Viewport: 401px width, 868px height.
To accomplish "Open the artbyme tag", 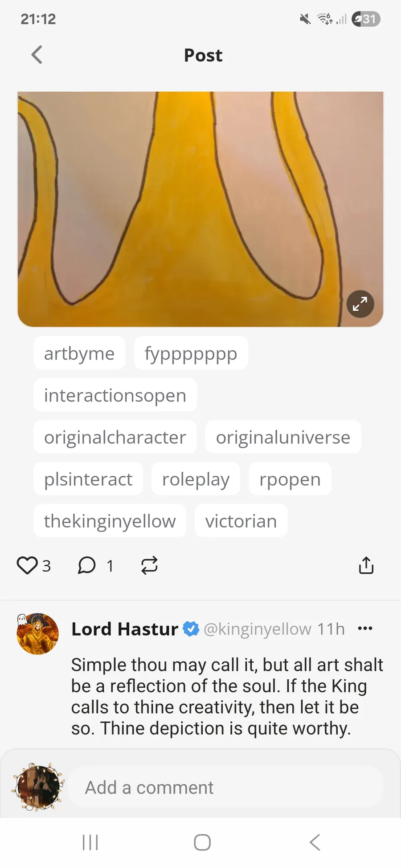I will pyautogui.click(x=79, y=353).
